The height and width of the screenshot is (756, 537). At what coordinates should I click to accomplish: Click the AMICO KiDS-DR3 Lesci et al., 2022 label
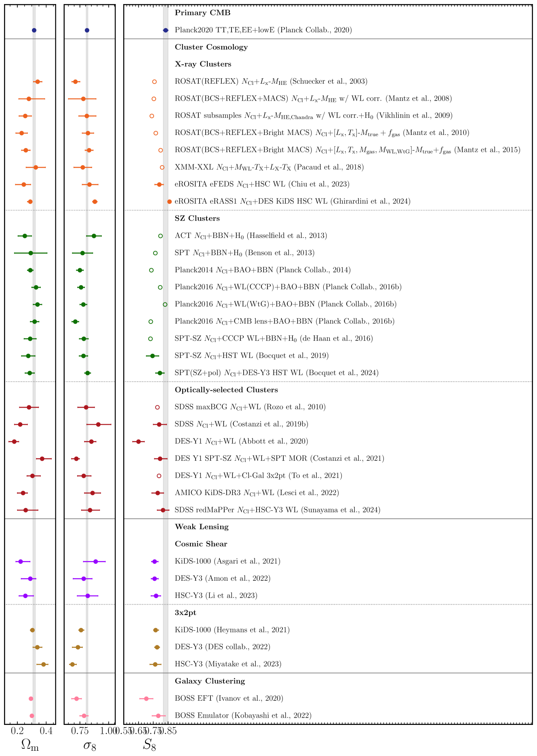[257, 493]
